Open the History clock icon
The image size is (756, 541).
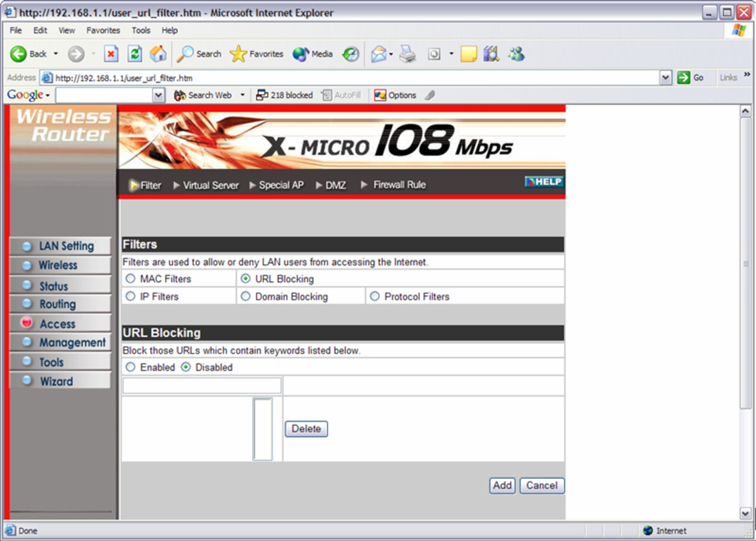(x=351, y=54)
